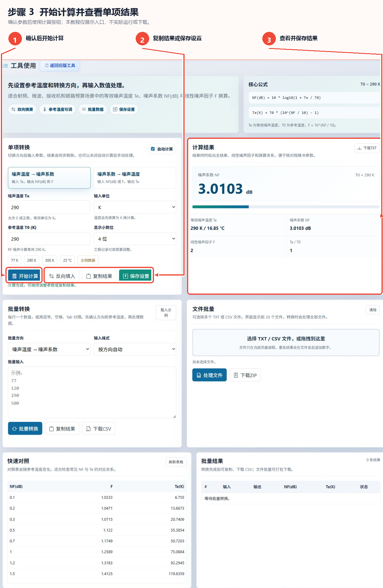Click the 75.0884 cell in 快速对照
The width and height of the screenshot is (383, 588).
[x=177, y=552]
